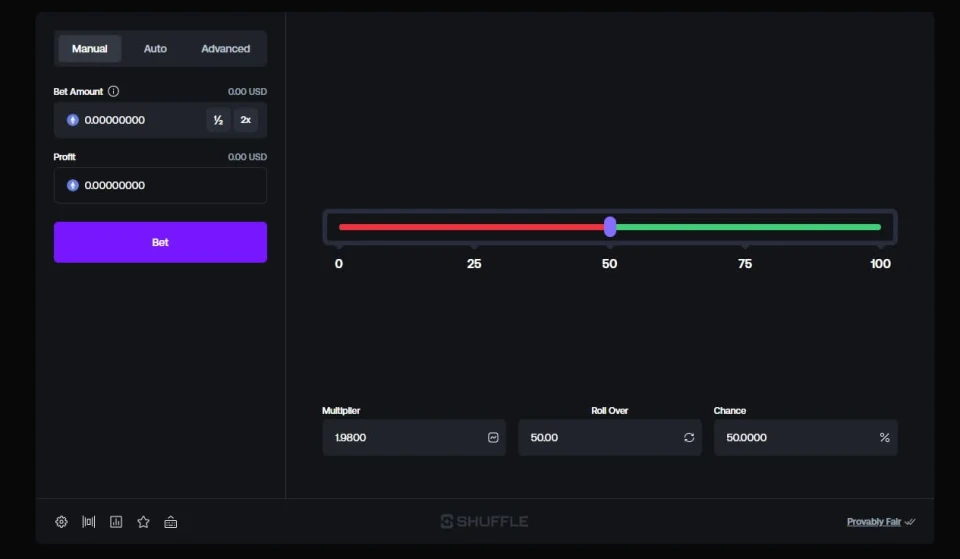This screenshot has width=960, height=559.
Task: Click the 25 scale label
Action: point(474,264)
